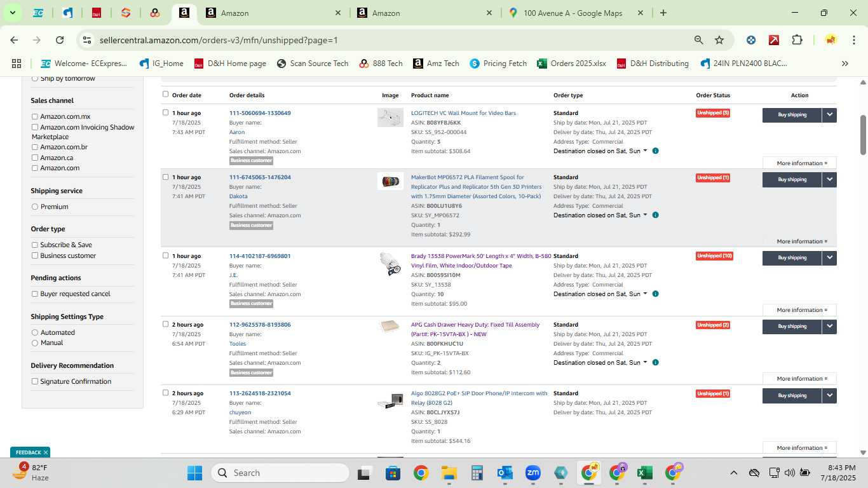This screenshot has width=868, height=488.
Task: Click the site info icon in address bar
Action: (x=87, y=40)
